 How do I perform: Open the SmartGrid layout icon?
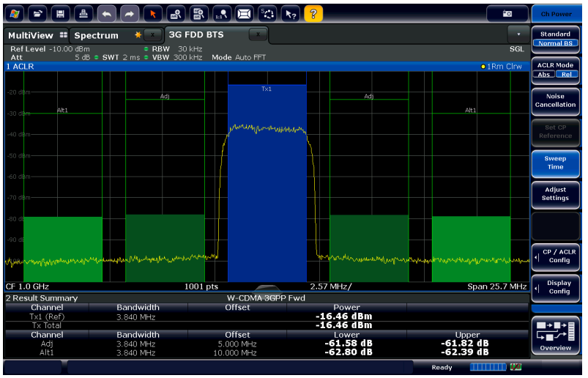[x=245, y=14]
